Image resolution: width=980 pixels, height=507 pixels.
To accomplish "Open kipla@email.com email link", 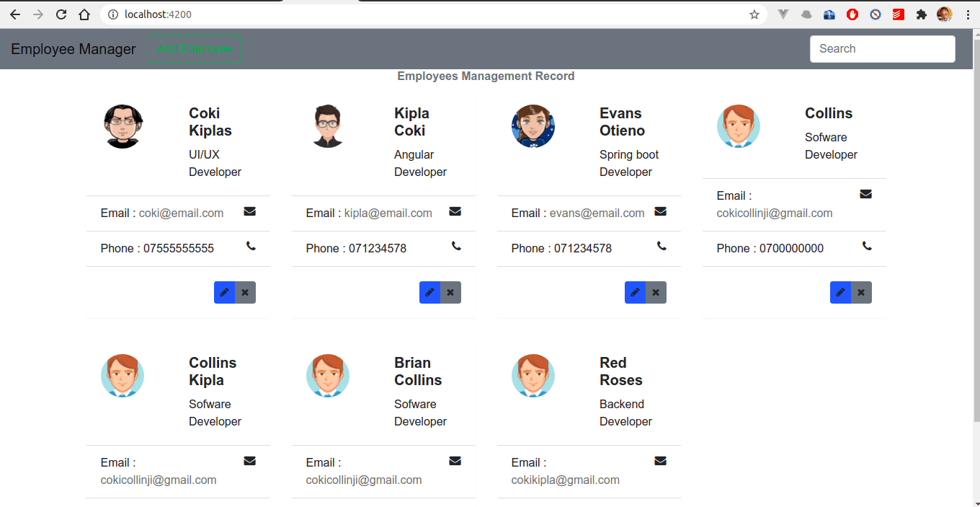I will click(x=388, y=213).
